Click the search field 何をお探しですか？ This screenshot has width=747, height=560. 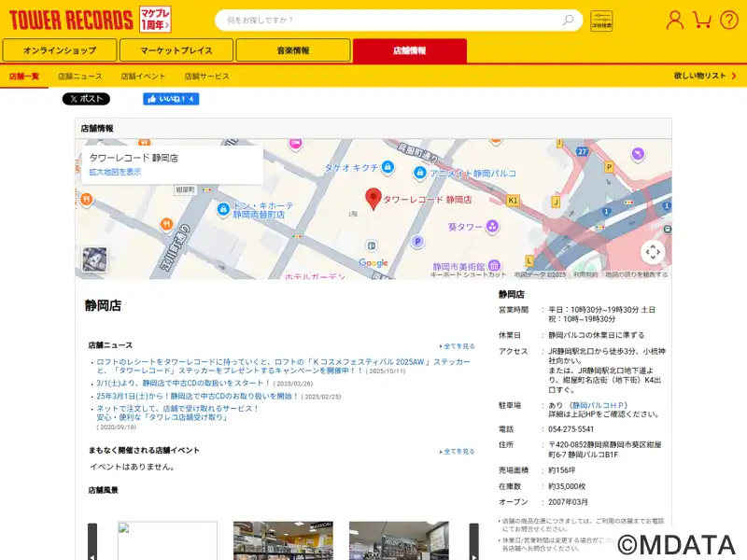click(390, 20)
